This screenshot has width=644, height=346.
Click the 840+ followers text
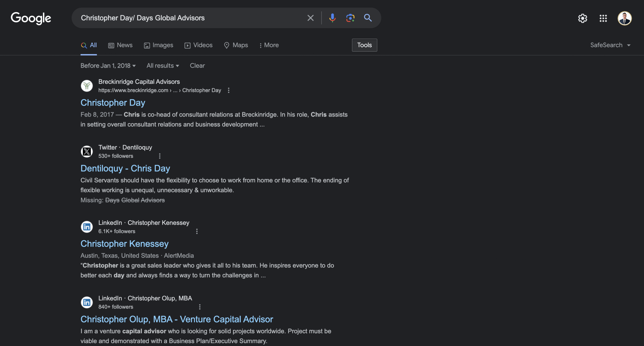pyautogui.click(x=116, y=307)
